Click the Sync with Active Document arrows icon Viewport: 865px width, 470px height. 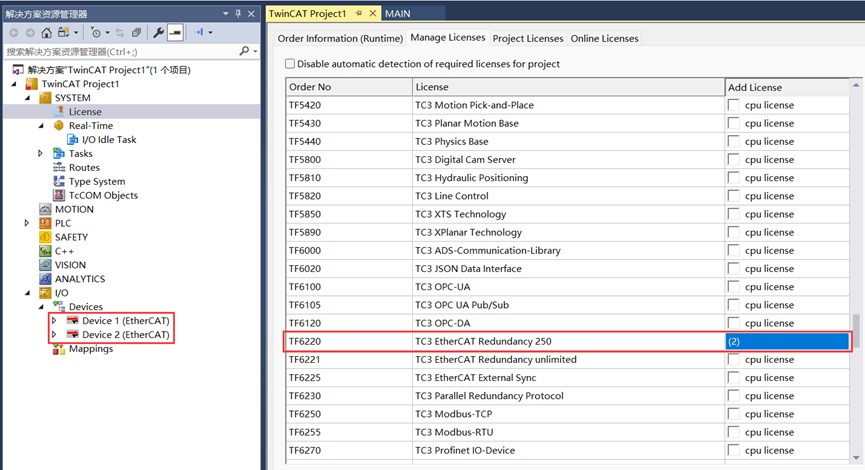(120, 33)
